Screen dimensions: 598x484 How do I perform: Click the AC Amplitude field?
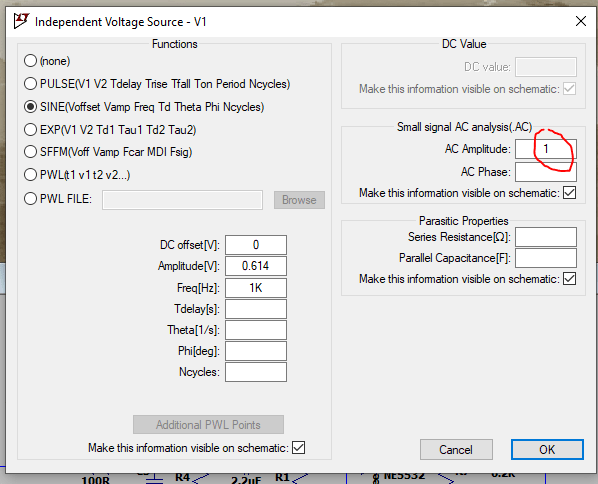pos(546,149)
